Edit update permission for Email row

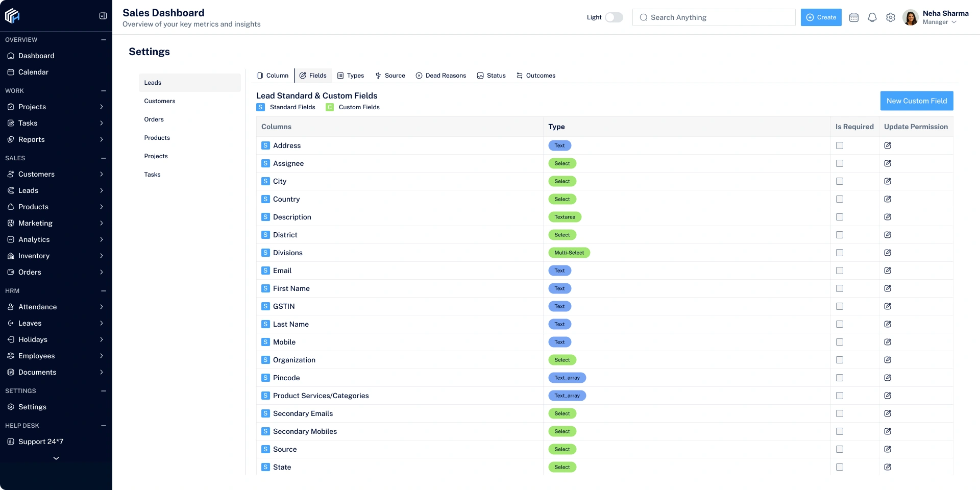pos(888,271)
